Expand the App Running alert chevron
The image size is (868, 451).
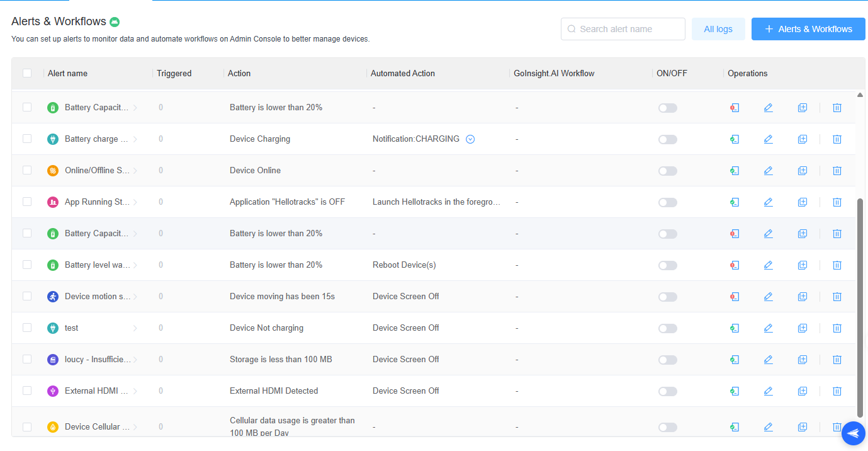[135, 202]
